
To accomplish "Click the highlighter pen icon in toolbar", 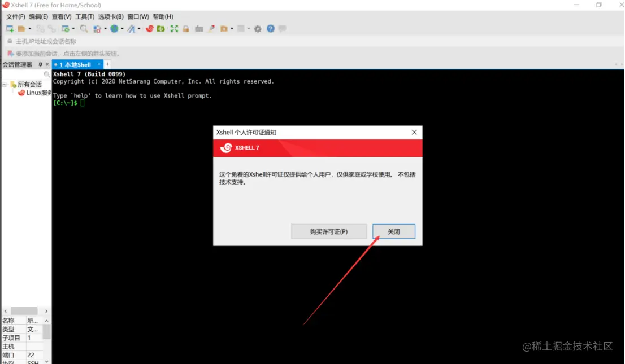I will point(212,29).
